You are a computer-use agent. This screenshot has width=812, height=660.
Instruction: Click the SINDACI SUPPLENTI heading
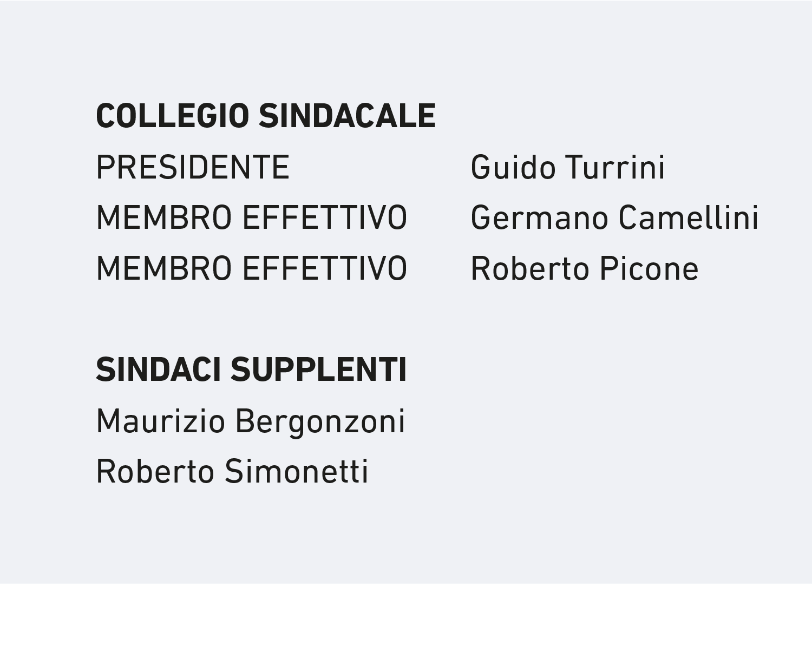pyautogui.click(x=251, y=370)
